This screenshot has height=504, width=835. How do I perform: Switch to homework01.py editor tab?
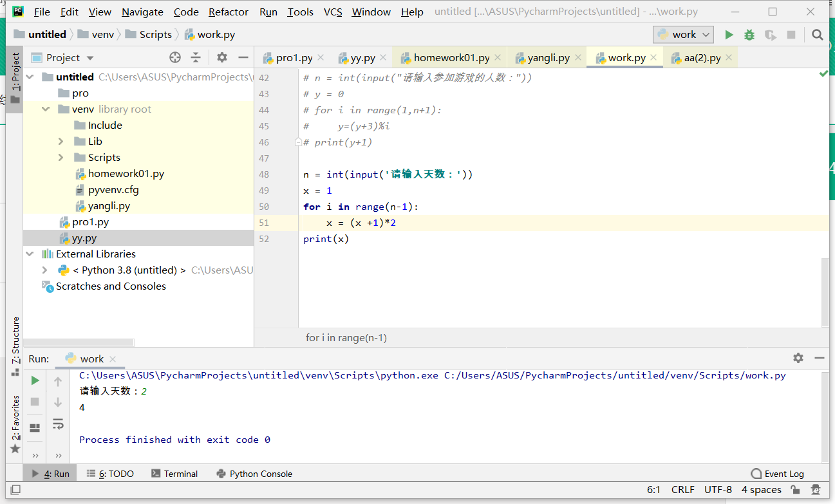[x=451, y=58]
